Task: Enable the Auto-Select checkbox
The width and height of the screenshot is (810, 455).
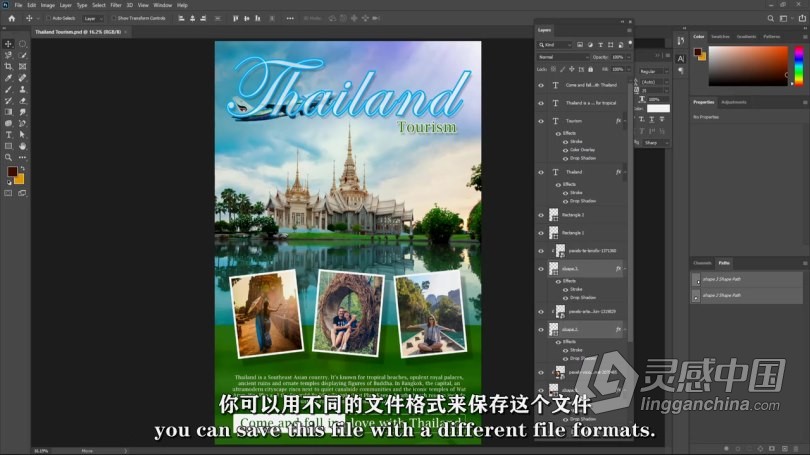Action: 49,18
